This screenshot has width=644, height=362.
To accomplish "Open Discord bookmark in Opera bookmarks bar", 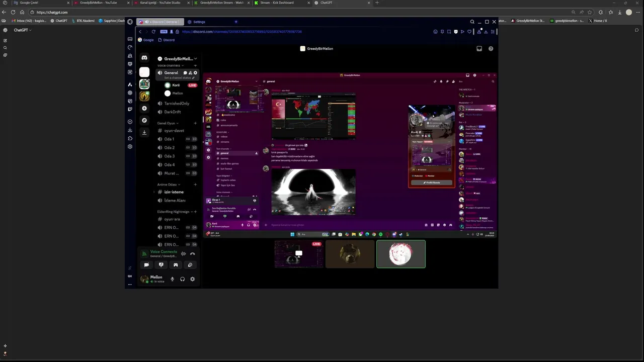I will point(167,40).
